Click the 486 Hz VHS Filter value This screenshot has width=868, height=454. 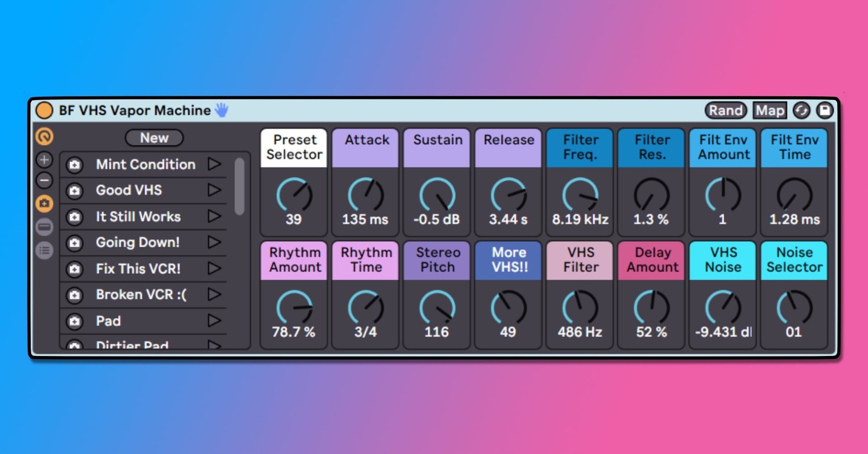(x=580, y=332)
